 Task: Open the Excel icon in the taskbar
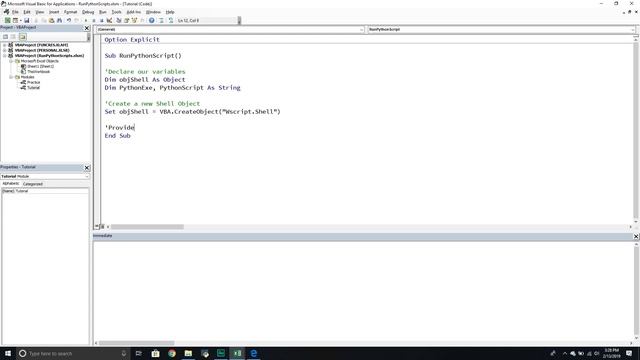(x=237, y=353)
